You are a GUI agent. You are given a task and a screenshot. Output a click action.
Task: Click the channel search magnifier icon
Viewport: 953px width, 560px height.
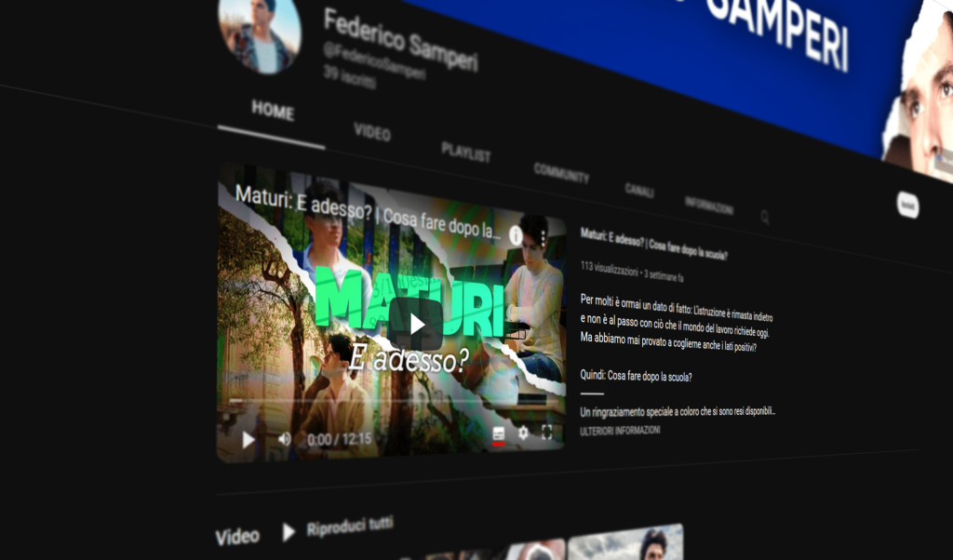click(765, 217)
